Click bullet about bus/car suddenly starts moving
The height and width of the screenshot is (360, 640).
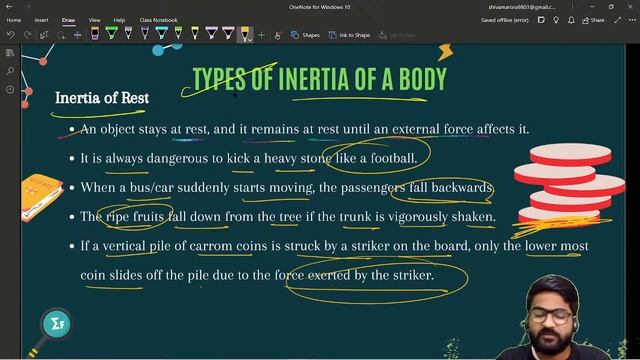pos(287,188)
